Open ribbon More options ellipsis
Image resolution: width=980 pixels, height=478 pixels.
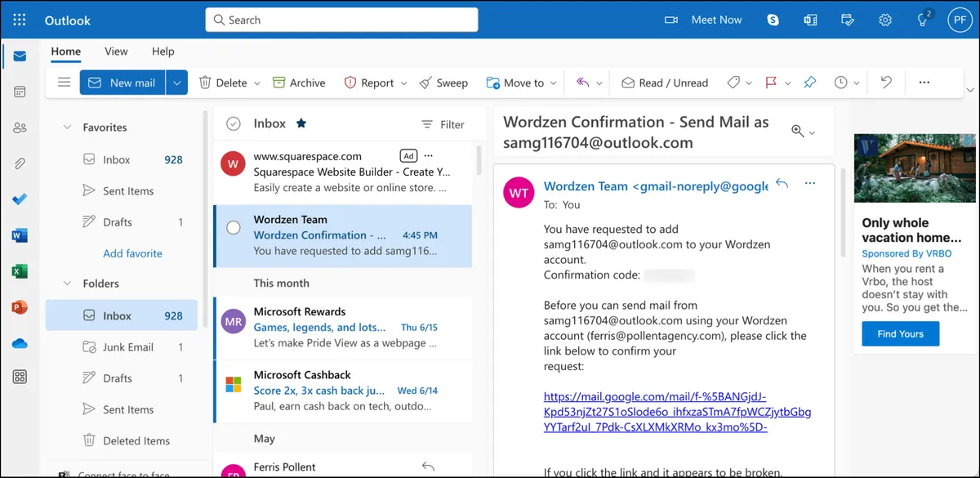[x=924, y=83]
